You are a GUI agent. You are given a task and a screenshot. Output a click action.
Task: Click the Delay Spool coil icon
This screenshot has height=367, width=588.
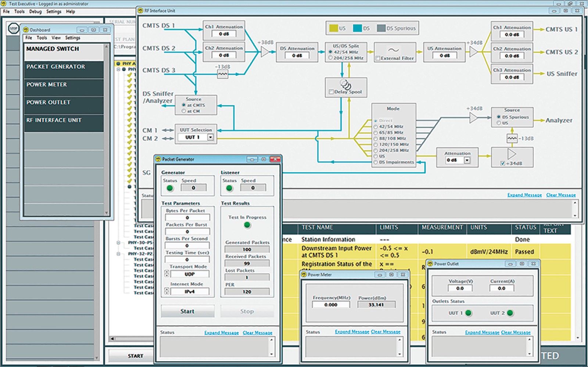[345, 84]
